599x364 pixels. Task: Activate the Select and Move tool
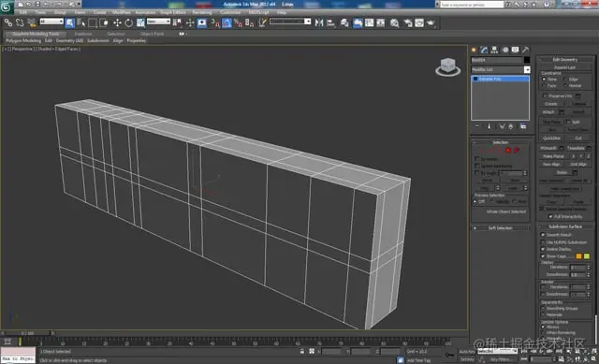tap(117, 22)
